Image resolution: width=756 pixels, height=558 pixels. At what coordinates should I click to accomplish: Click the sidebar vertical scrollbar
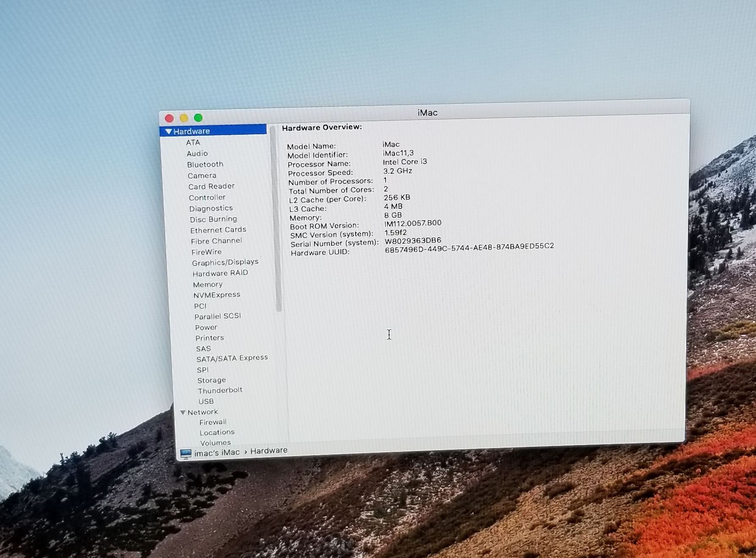[x=278, y=220]
